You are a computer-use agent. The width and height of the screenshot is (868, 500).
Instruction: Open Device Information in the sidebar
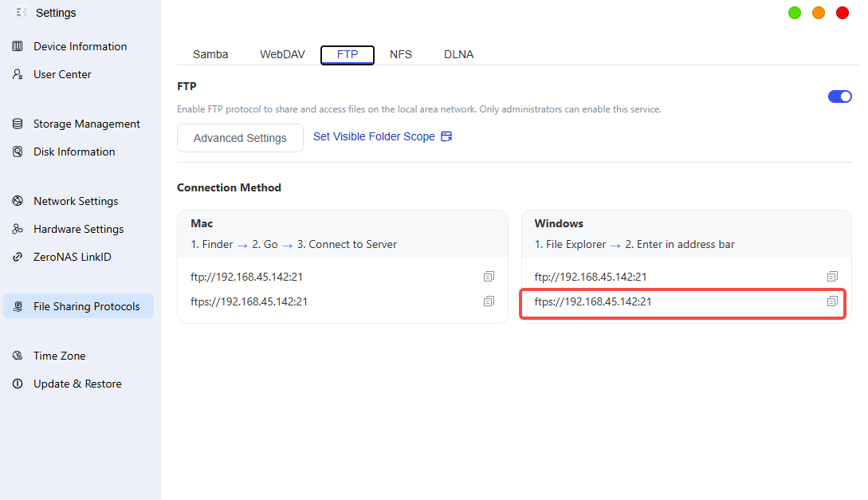[x=79, y=46]
